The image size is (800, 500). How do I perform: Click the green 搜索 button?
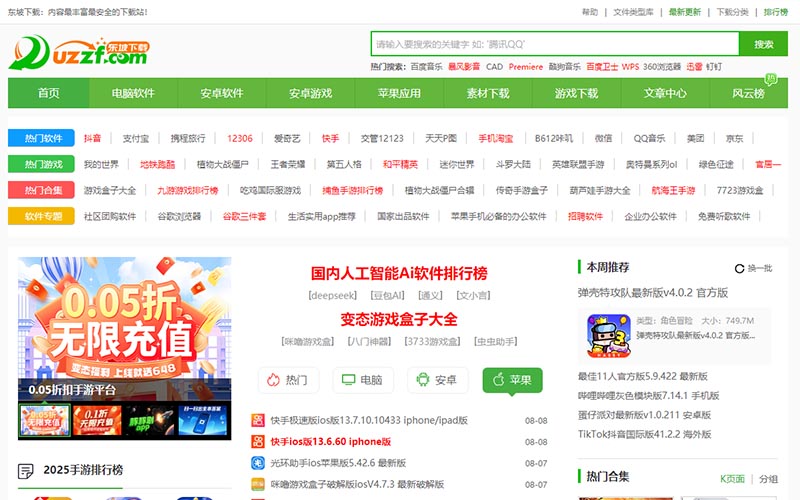point(764,44)
